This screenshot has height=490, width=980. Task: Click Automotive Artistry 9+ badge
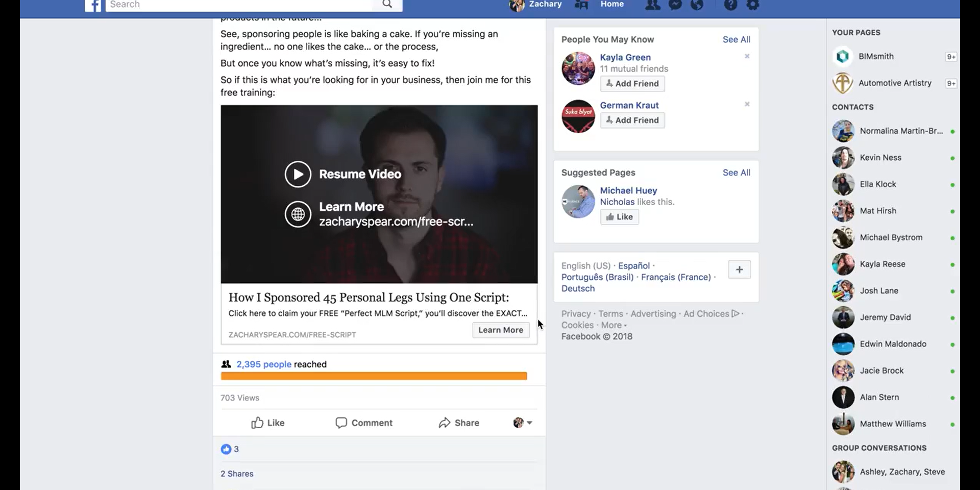pos(951,83)
